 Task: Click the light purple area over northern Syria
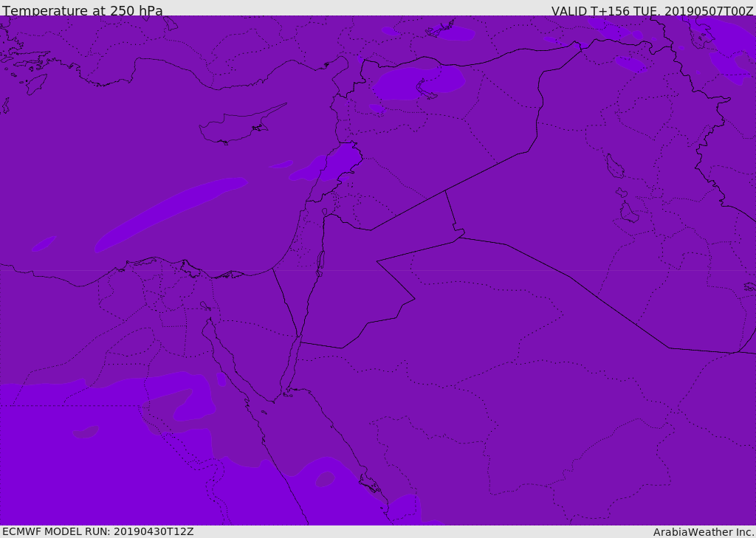[x=419, y=83]
